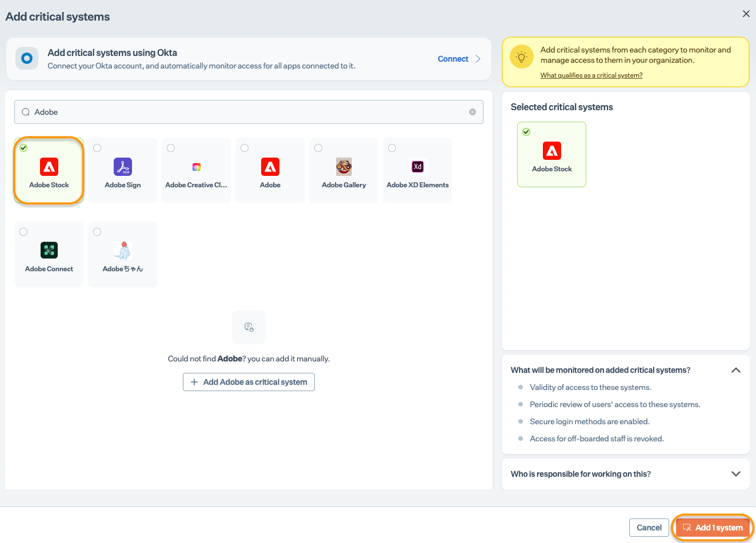
Task: Select the Adobe Gallery radio circle
Action: (x=318, y=148)
